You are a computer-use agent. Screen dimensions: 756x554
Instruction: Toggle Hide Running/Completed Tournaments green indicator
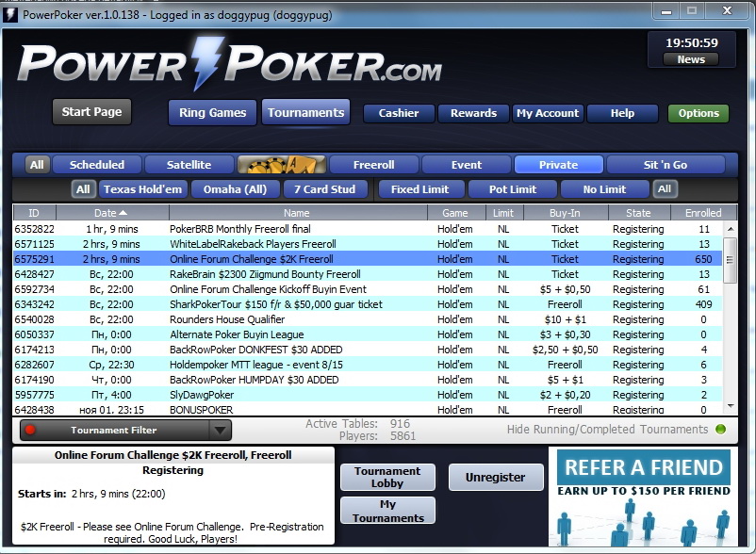tap(721, 430)
